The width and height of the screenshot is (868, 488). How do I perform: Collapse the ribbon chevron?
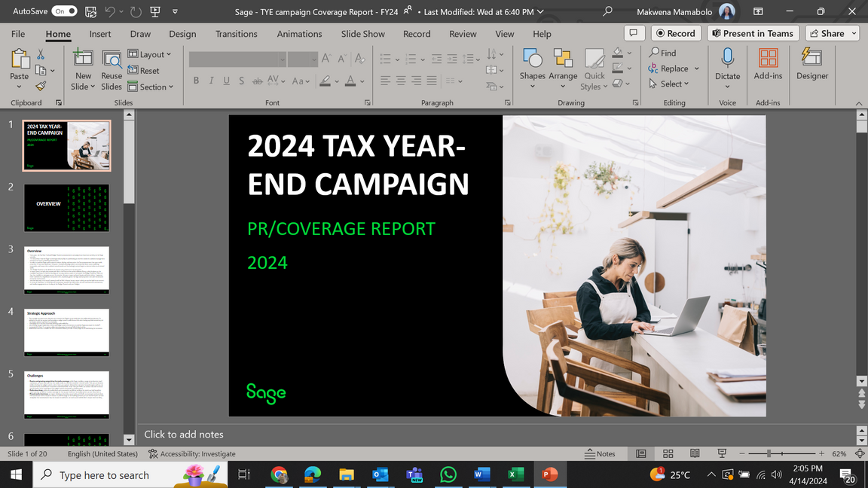(859, 103)
